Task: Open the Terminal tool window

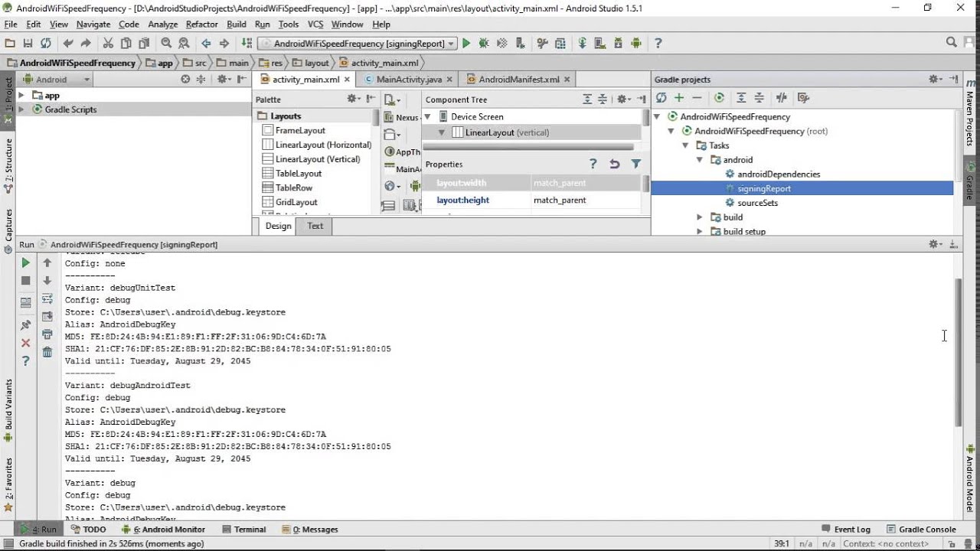Action: pos(243,530)
